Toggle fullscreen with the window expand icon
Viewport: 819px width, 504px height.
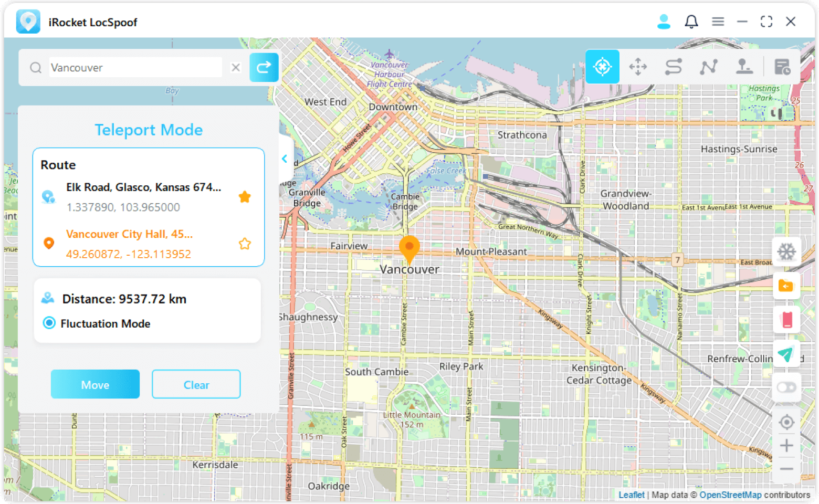pos(766,22)
